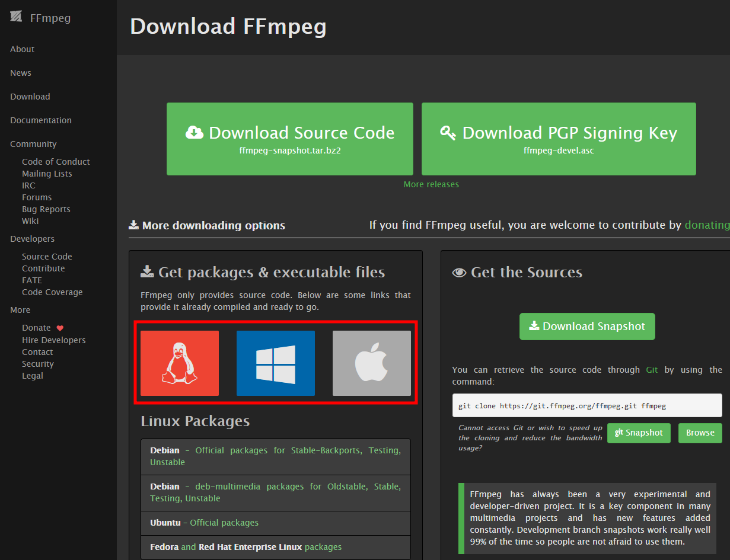Click the donating link

[x=707, y=225]
